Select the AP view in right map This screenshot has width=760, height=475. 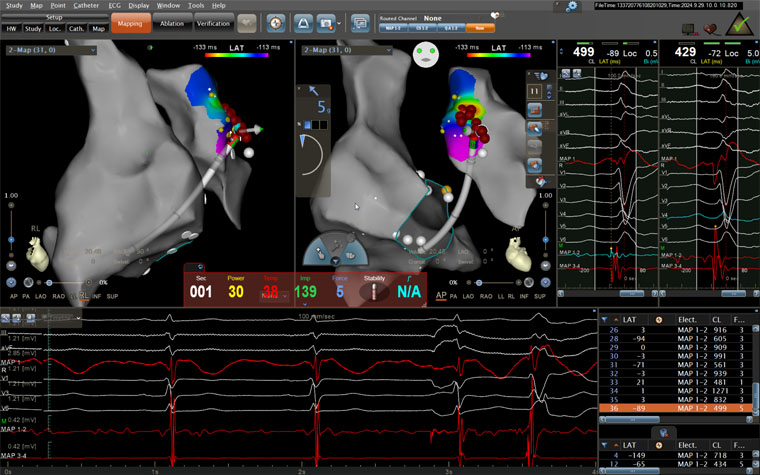(442, 296)
